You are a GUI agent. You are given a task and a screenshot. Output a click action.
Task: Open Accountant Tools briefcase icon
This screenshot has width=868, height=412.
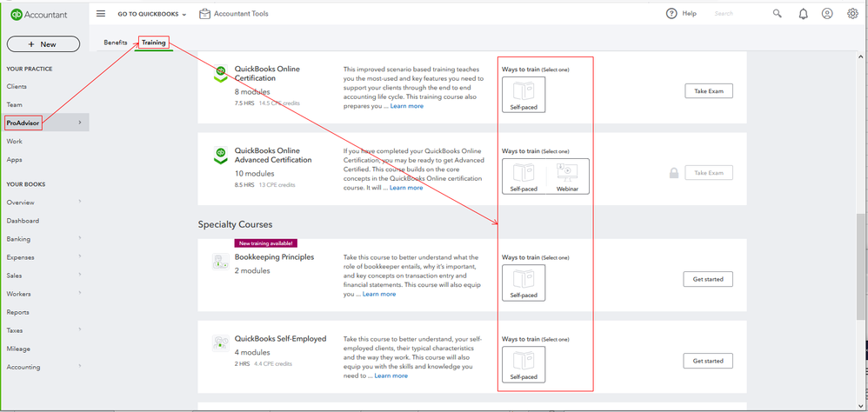205,14
